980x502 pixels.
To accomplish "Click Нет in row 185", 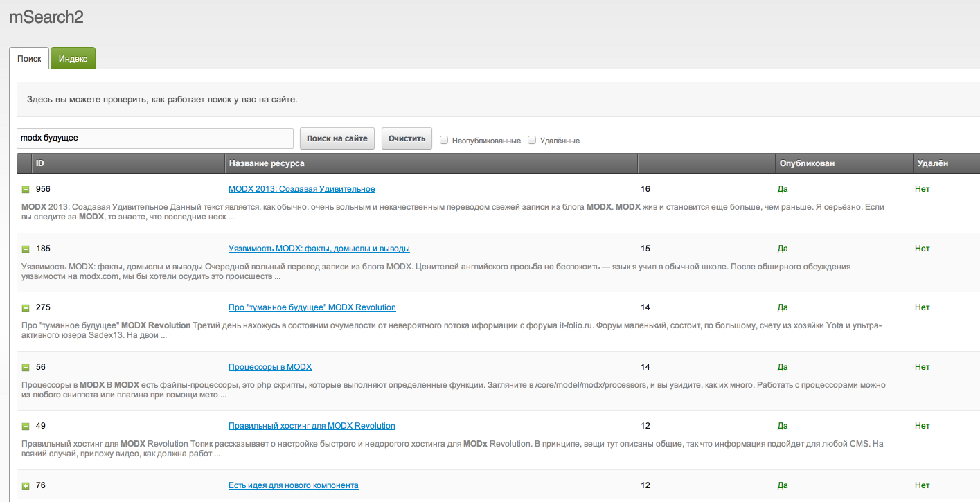I will click(x=922, y=249).
